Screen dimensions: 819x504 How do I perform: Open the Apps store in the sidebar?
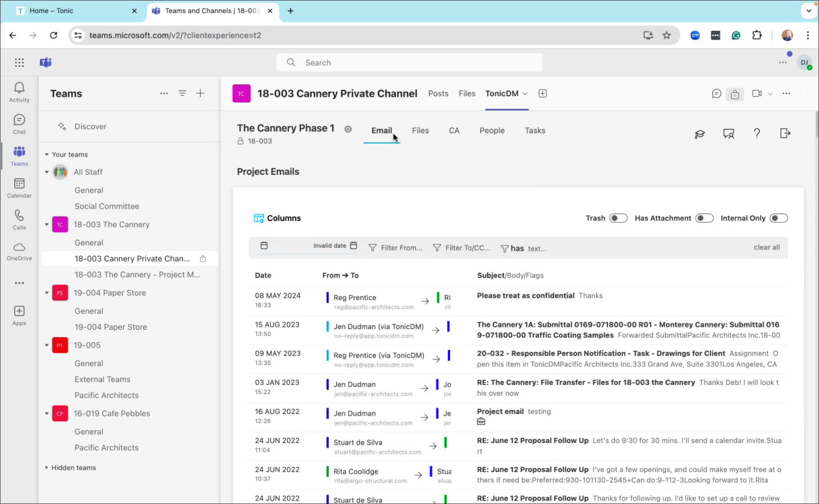(19, 315)
